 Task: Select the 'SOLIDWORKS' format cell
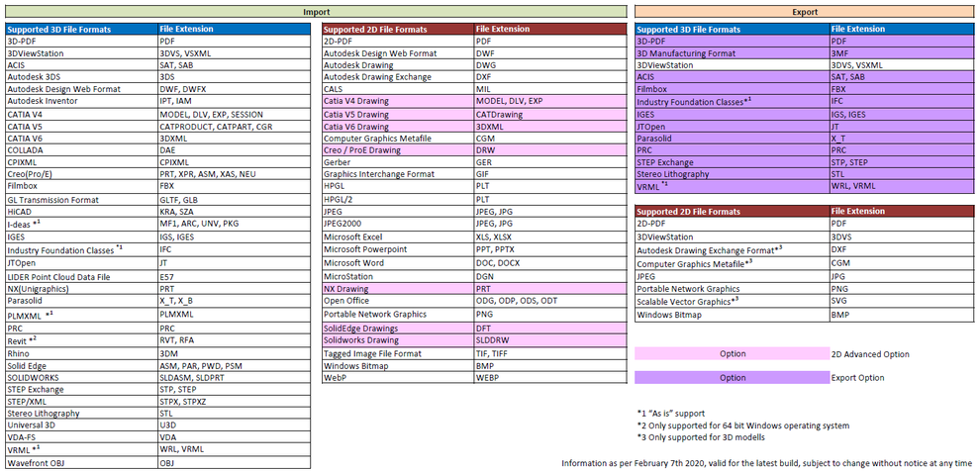(81, 378)
